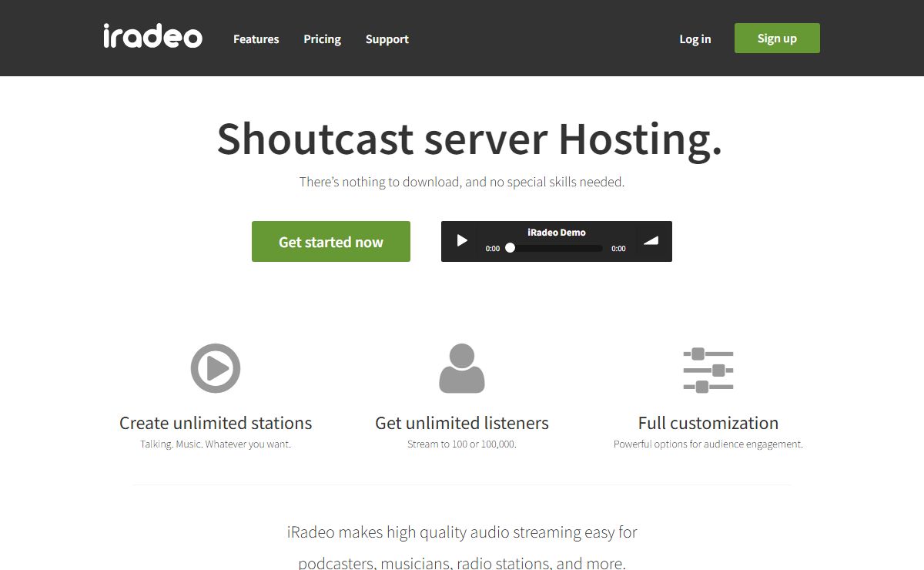Open the Pricing page
This screenshot has width=924, height=570.
pos(322,39)
